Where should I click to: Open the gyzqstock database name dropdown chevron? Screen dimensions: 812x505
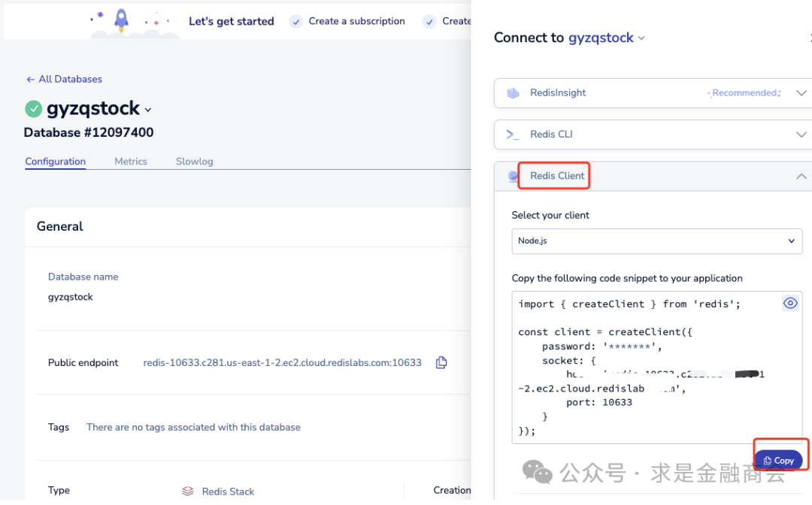coord(148,110)
